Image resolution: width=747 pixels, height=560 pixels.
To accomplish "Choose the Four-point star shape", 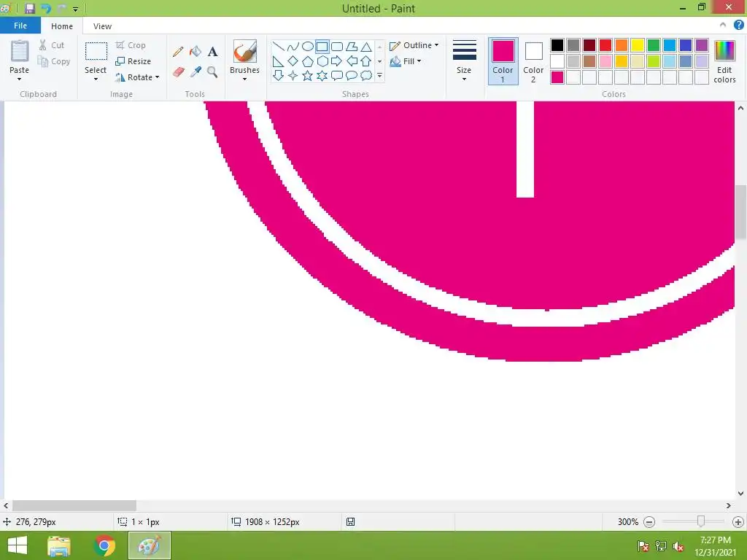I will 293,75.
